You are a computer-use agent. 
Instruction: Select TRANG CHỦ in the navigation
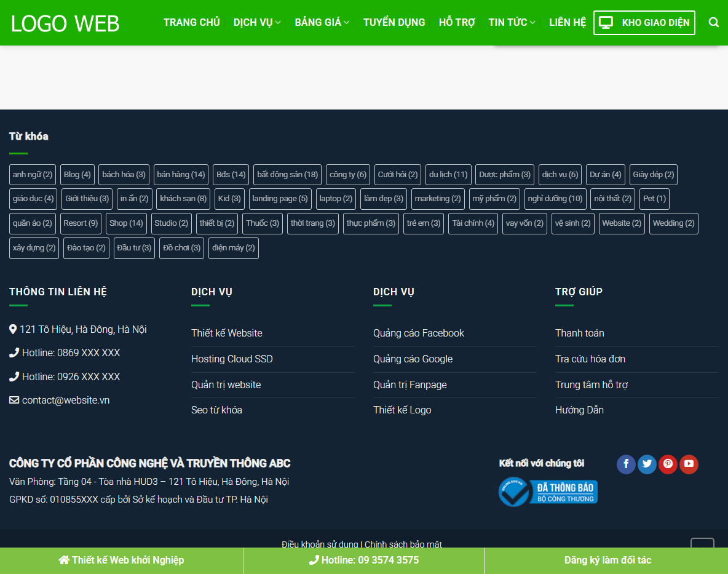[x=191, y=22]
